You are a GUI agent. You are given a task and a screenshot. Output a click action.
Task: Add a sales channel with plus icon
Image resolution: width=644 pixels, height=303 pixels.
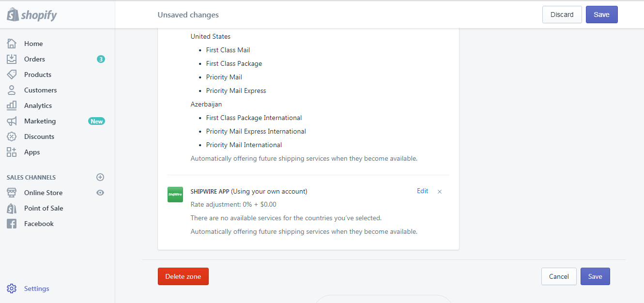100,177
